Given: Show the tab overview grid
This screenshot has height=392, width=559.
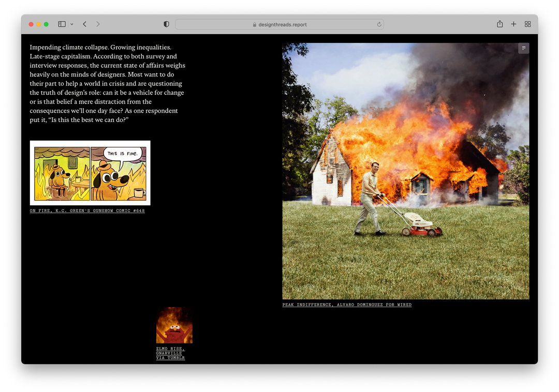Looking at the screenshot, I should point(527,24).
